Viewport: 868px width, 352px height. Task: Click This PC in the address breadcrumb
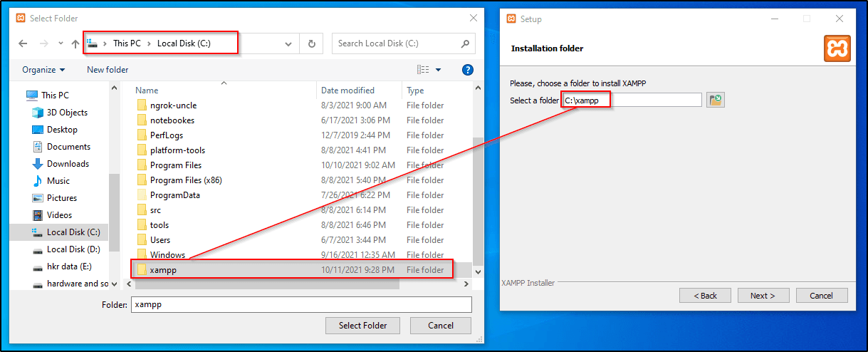(127, 43)
